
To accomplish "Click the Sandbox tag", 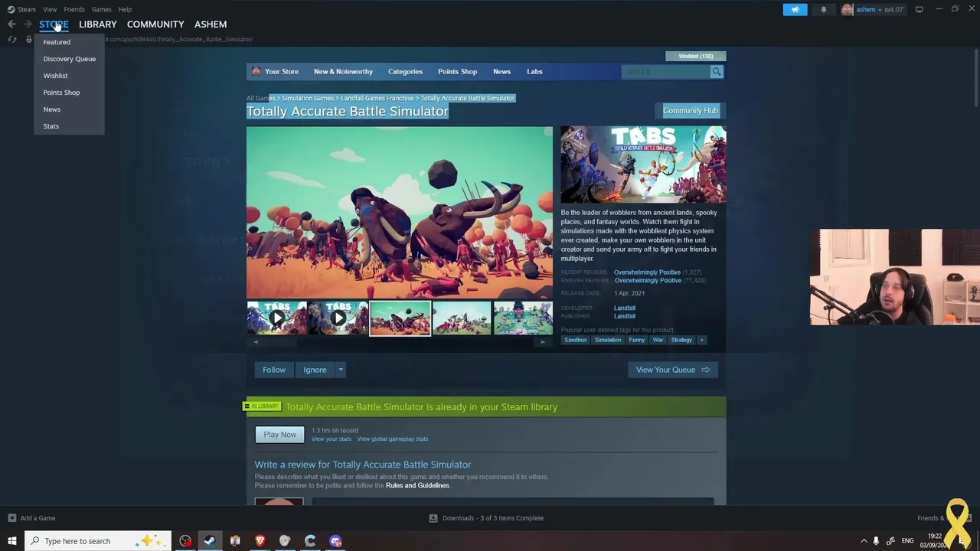I will [x=576, y=340].
